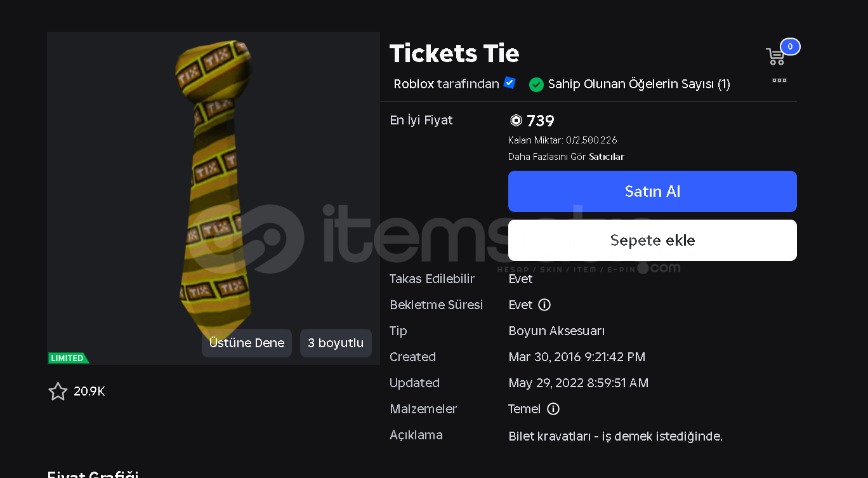Open the Satıcılar sellers link
Image resolution: width=868 pixels, height=478 pixels.
(x=606, y=157)
